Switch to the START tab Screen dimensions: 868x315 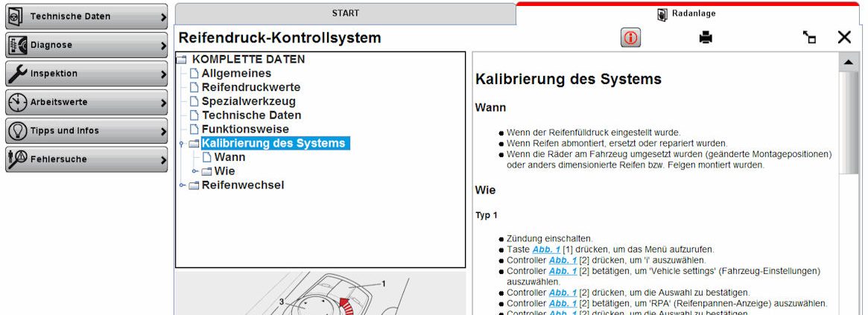[x=346, y=14]
